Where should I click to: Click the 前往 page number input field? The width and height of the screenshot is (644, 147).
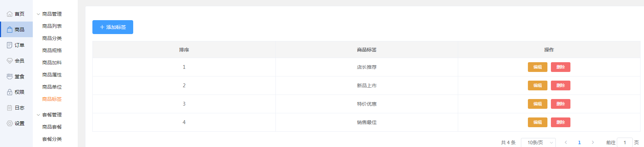click(624, 142)
